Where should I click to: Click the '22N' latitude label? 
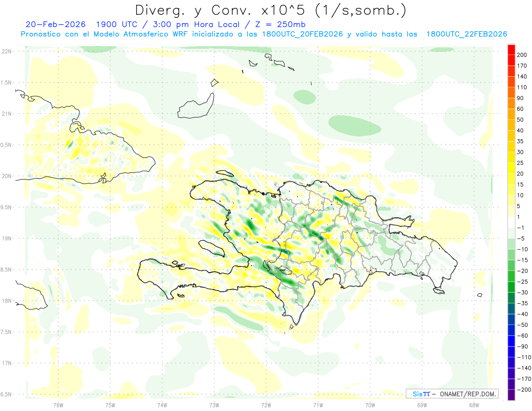7,51
